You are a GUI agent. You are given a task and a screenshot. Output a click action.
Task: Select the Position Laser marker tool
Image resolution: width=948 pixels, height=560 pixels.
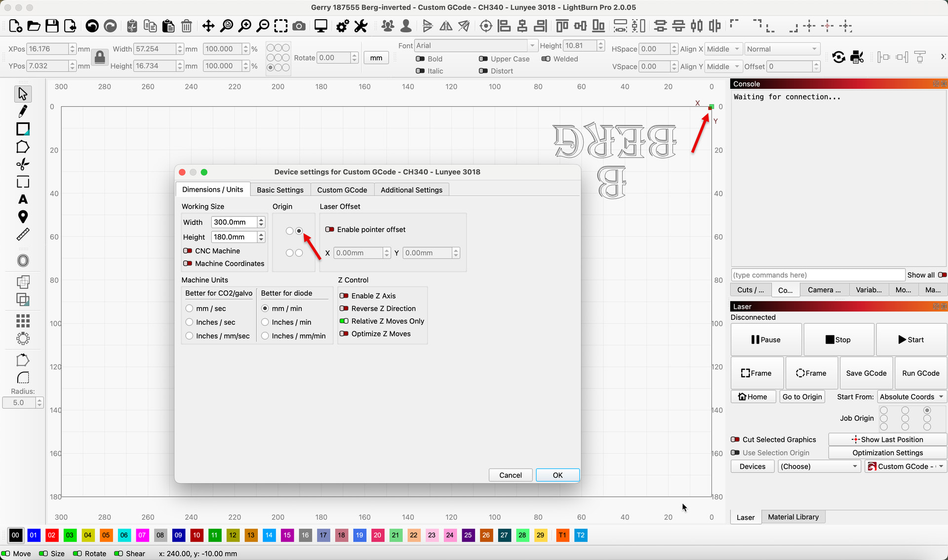click(x=23, y=217)
